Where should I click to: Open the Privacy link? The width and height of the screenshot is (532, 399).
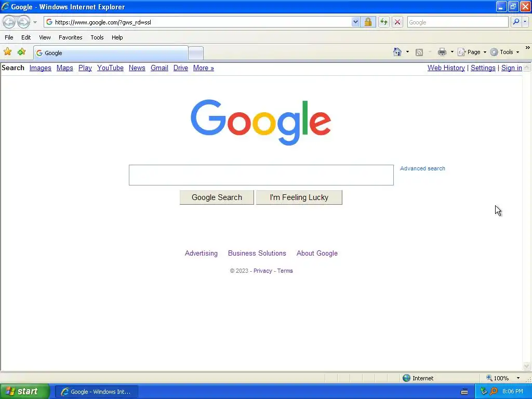(x=262, y=271)
